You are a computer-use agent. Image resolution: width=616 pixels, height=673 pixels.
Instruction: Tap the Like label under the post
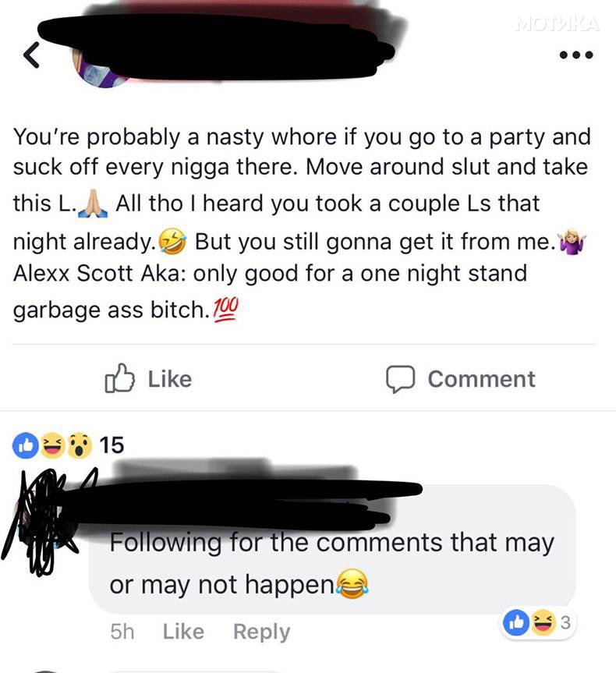[x=170, y=379]
